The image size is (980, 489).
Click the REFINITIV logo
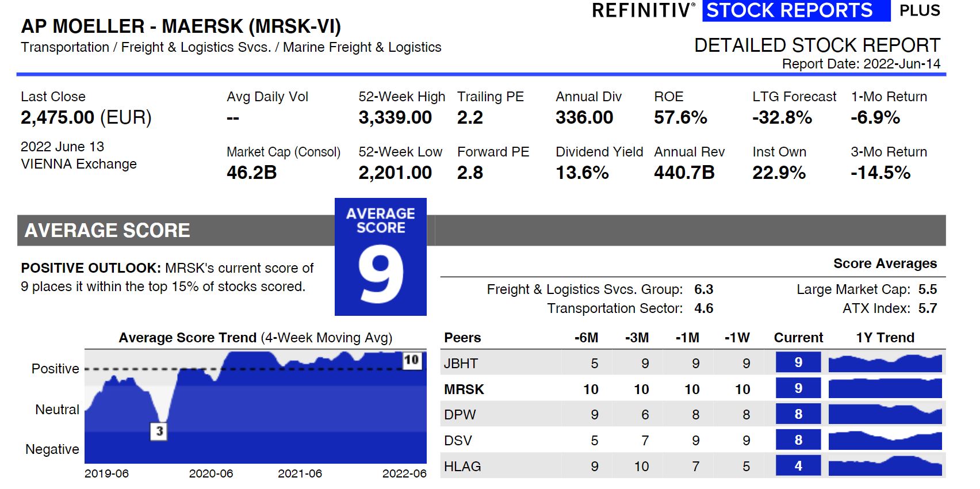(644, 10)
